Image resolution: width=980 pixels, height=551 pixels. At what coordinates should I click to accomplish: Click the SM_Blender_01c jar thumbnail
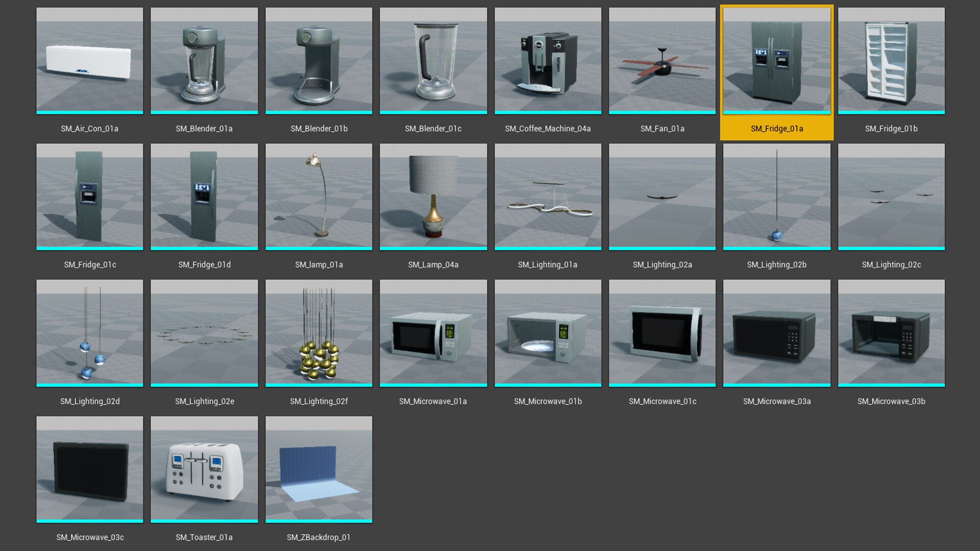coord(433,61)
